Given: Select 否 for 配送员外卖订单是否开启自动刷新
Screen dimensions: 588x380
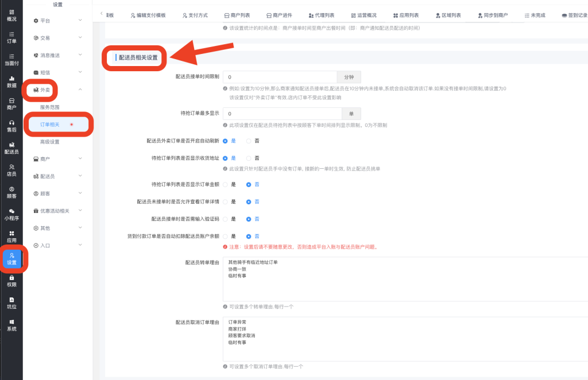Looking at the screenshot, I should (249, 141).
